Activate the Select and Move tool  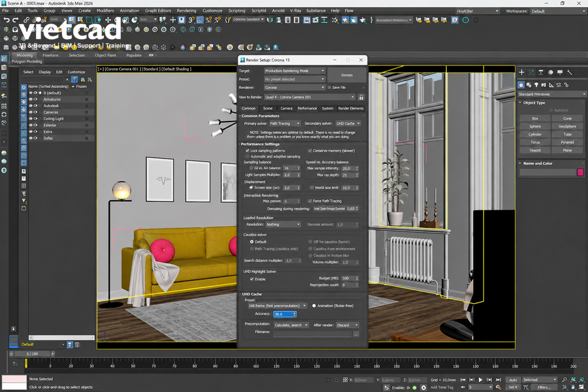108,20
